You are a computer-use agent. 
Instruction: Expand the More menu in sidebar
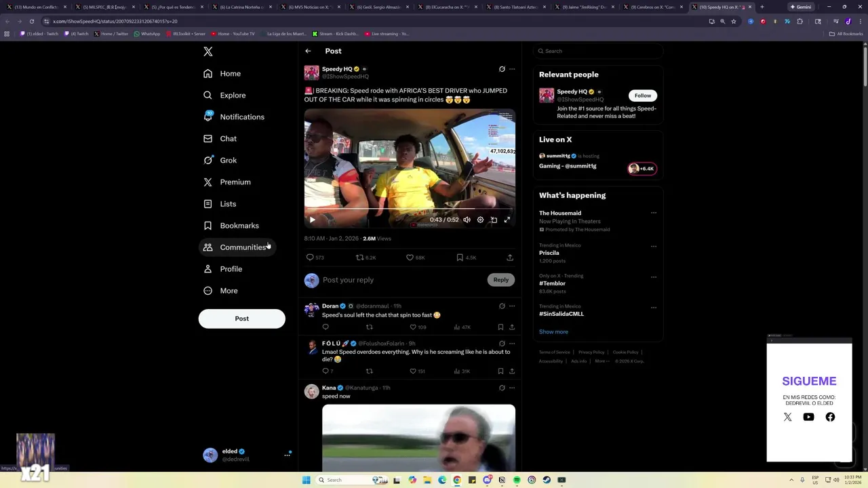[221, 290]
